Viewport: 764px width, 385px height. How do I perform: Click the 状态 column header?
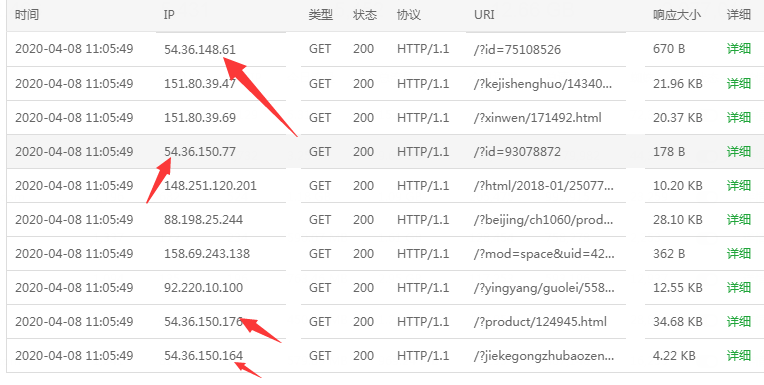pyautogui.click(x=365, y=15)
